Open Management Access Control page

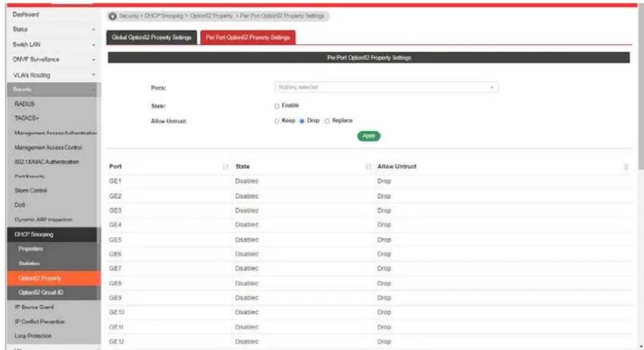(x=48, y=148)
